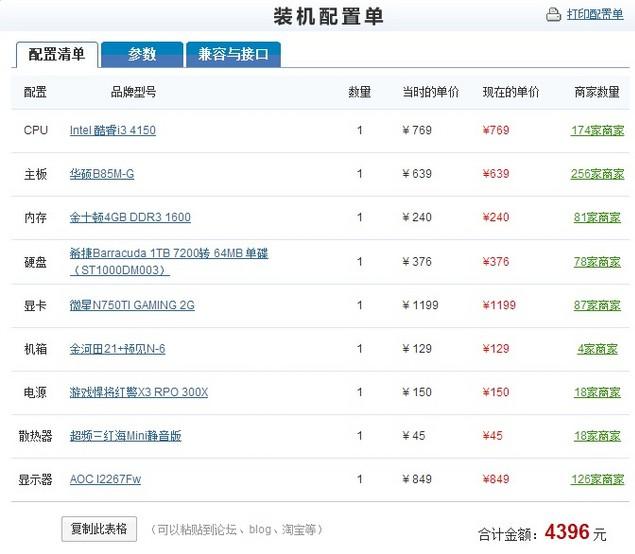Viewport: 635px width, 554px height.
Task: Open the 78家商家 link for hard disk
Action: click(x=597, y=262)
